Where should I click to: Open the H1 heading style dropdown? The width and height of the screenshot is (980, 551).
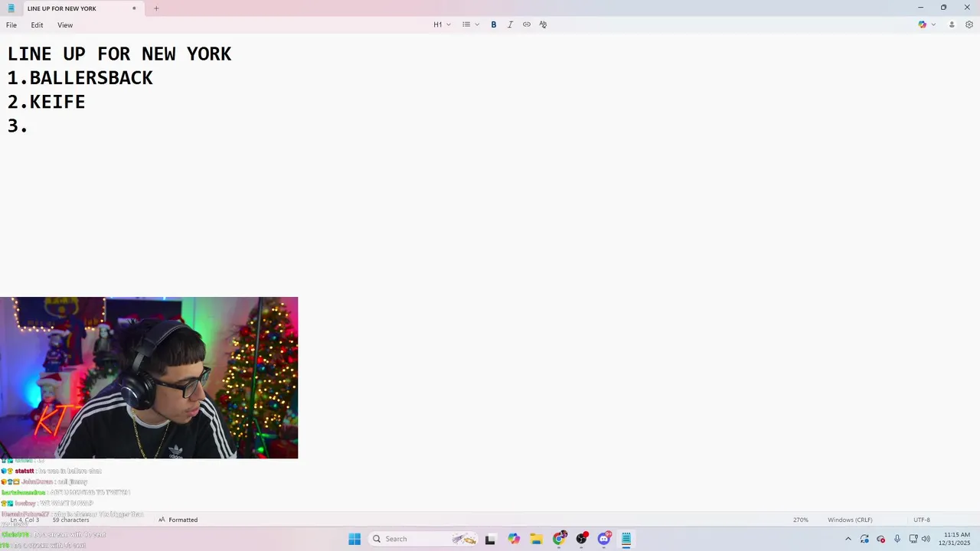(442, 24)
